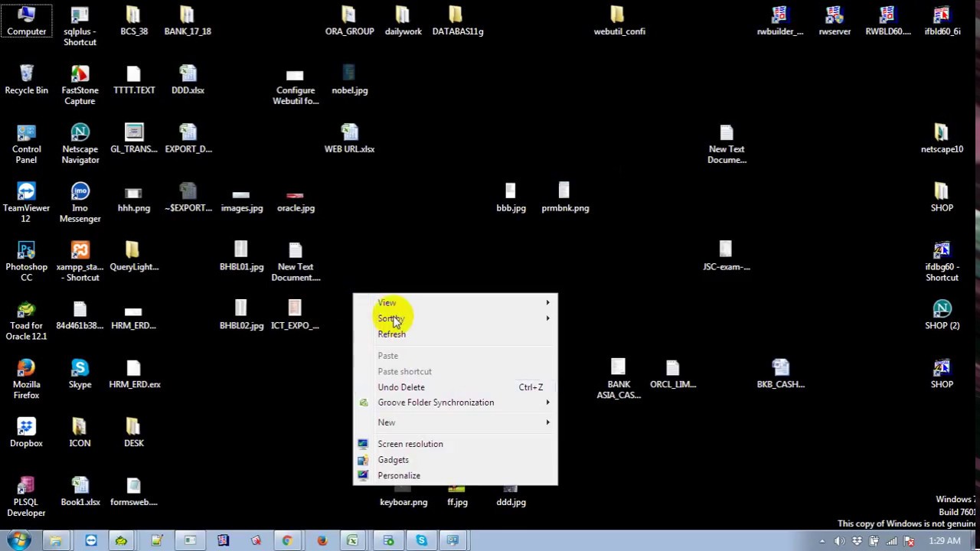Select the netscape10 folder

pos(942,139)
